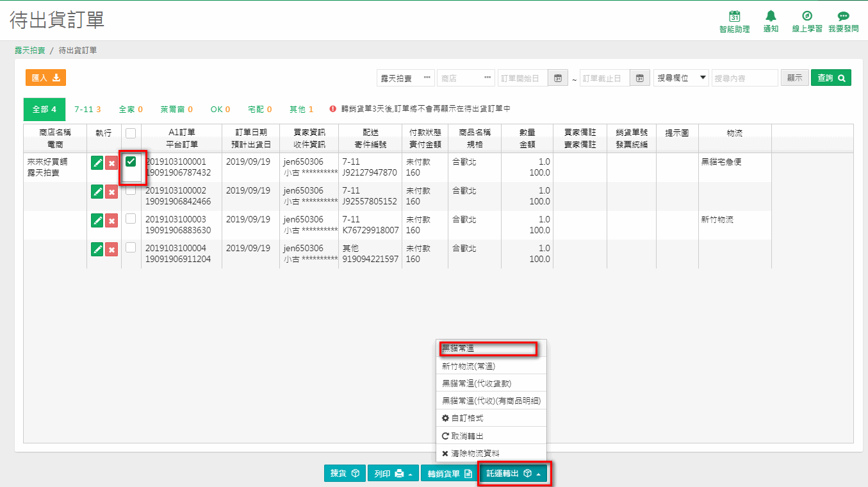Open 自訂格式 custom format option
The height and width of the screenshot is (487, 868).
(x=491, y=418)
